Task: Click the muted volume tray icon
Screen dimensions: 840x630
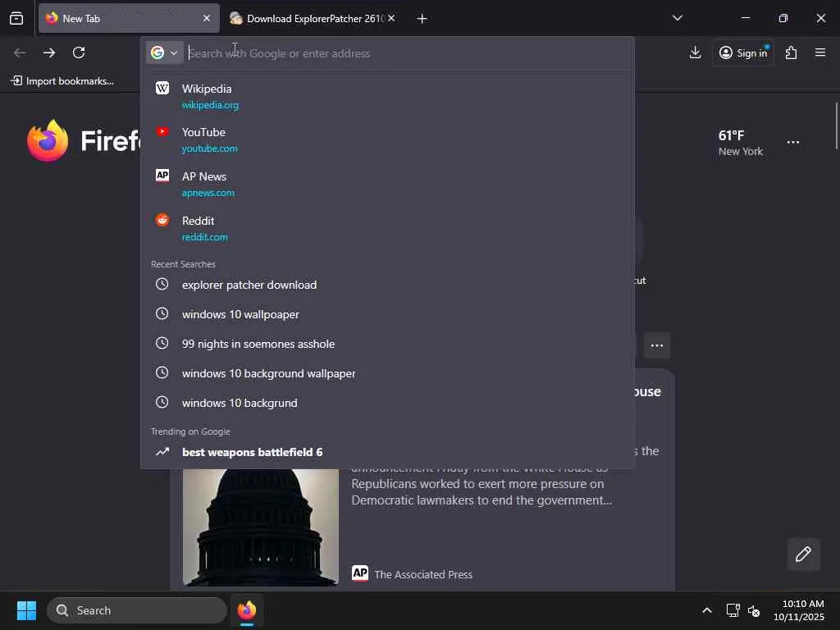Action: 754,610
